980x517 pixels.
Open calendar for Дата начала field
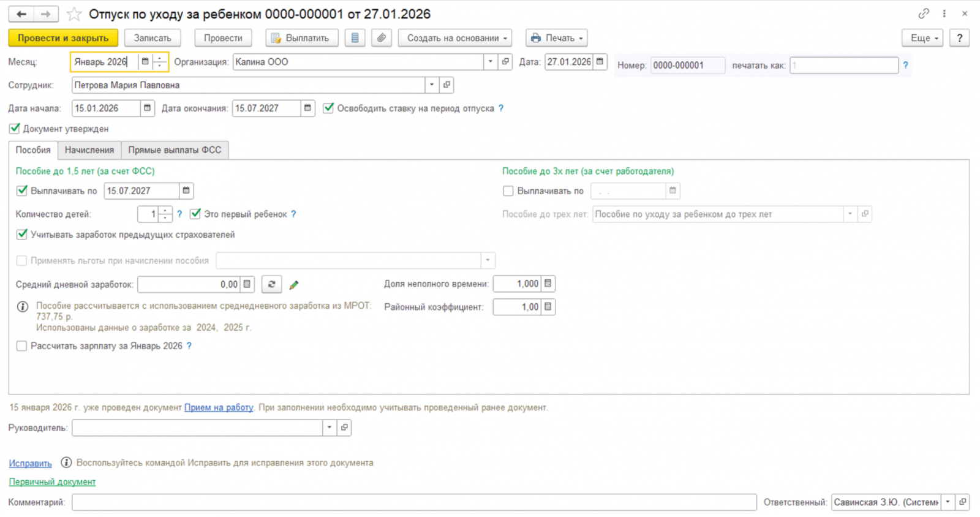tap(147, 108)
